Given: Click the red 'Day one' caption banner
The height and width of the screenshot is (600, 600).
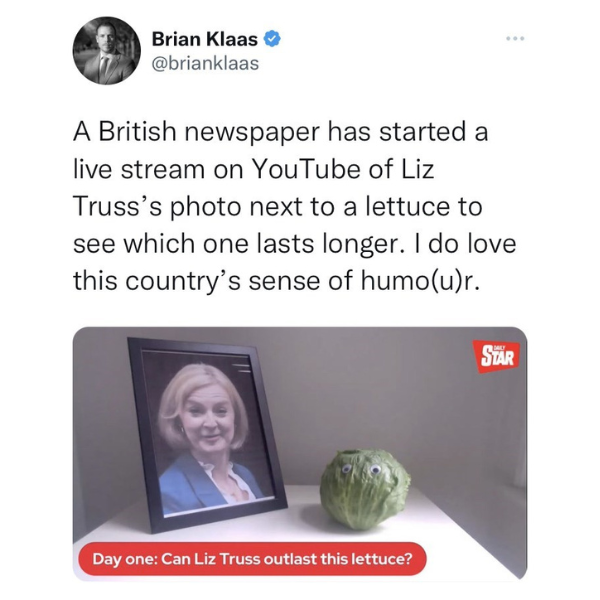Looking at the screenshot, I should point(252,559).
